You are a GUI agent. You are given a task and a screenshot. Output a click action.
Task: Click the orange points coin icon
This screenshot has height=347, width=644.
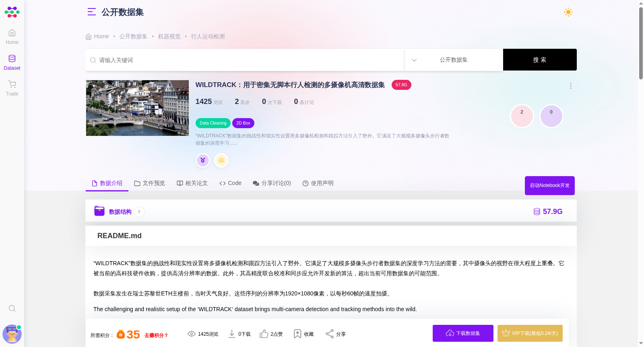[121, 335]
